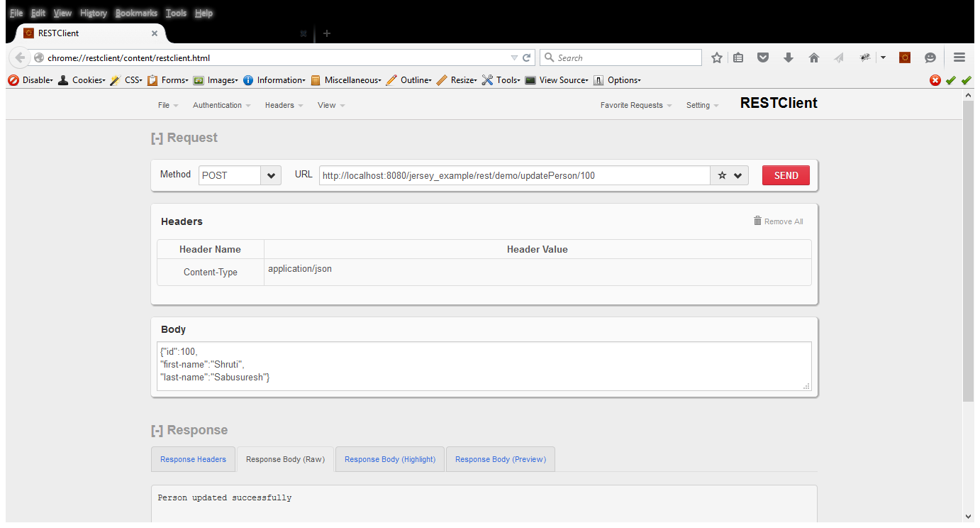Click the paper plane share icon
980x528 pixels.
pos(839,58)
